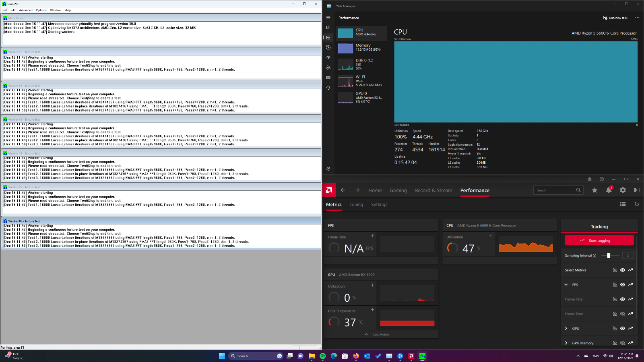Toggle eye visibility for FPS group

623,285
